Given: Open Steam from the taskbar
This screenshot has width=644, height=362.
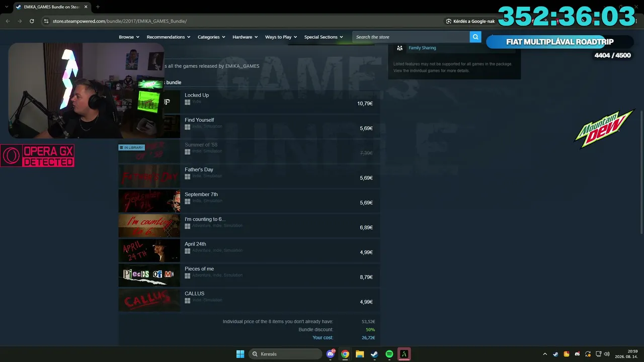Looking at the screenshot, I should pyautogui.click(x=374, y=354).
